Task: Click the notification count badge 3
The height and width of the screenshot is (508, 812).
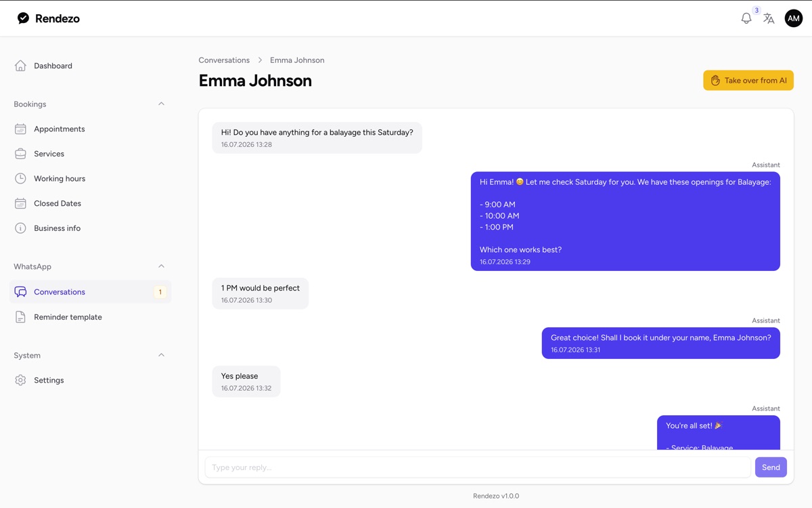Action: pos(757,10)
